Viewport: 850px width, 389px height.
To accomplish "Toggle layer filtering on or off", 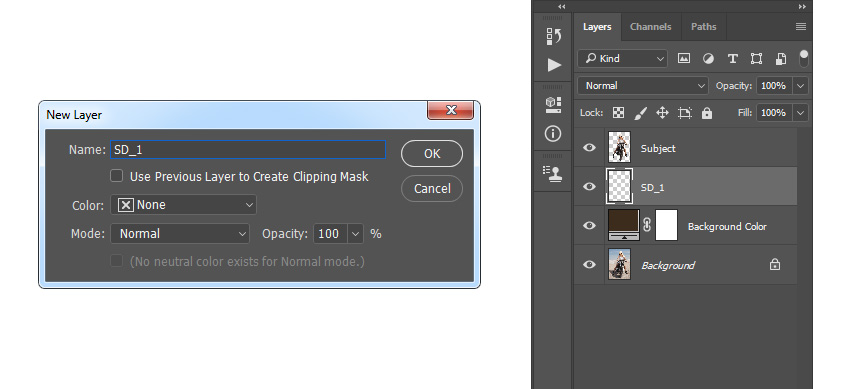I will 804,59.
